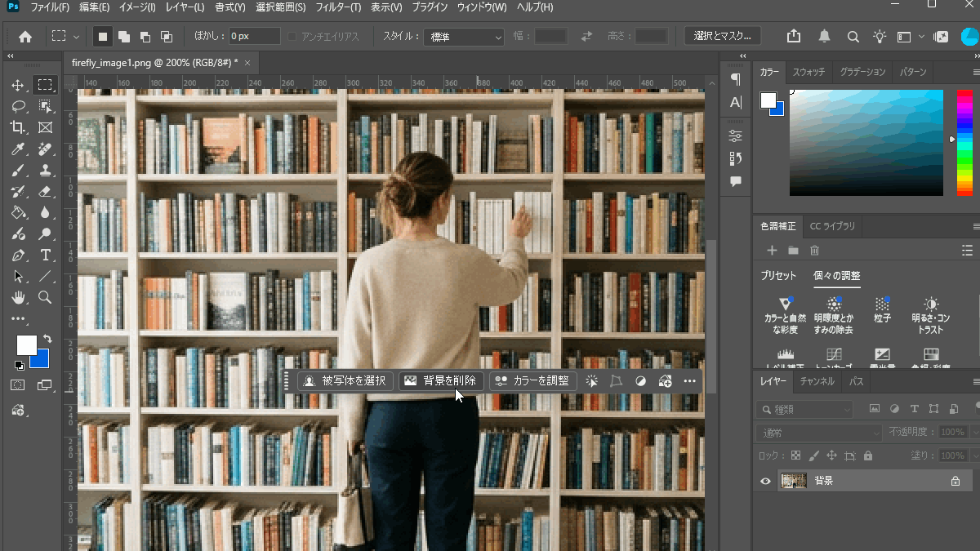The height and width of the screenshot is (551, 980).
Task: Open the プリセット adjustments view
Action: (x=778, y=276)
